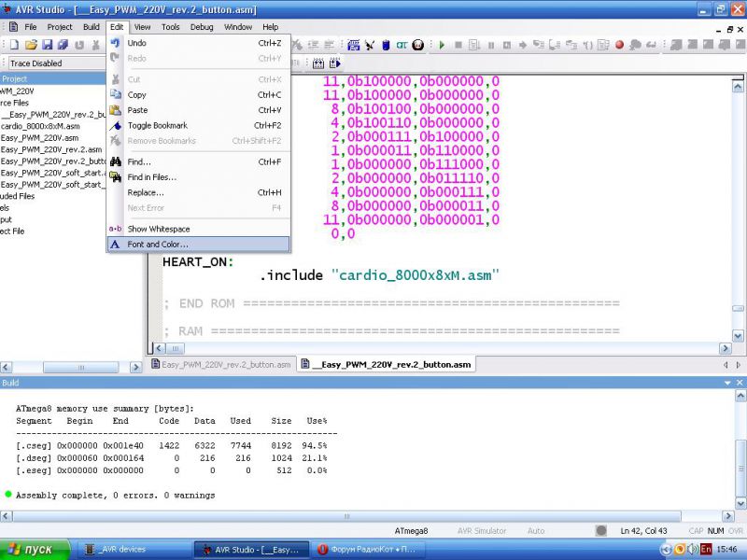Click the Stop Debugging square icon
Viewport: 747px width, 560px height.
(458, 45)
